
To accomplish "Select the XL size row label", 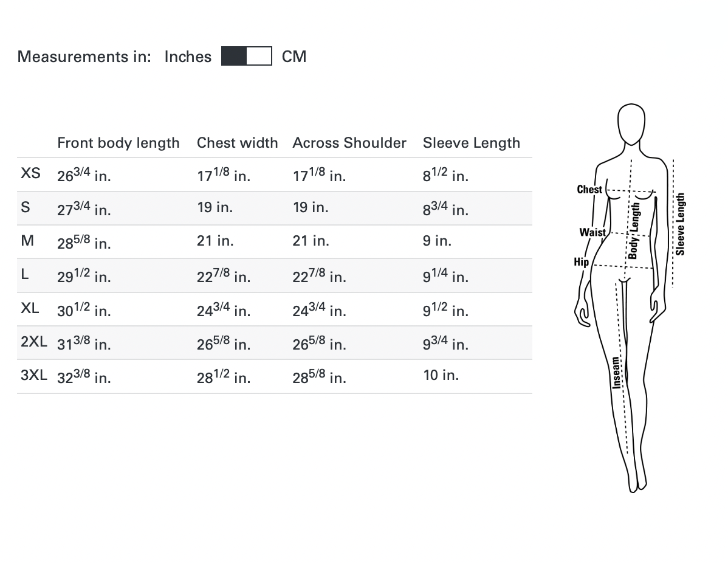I will click(30, 308).
